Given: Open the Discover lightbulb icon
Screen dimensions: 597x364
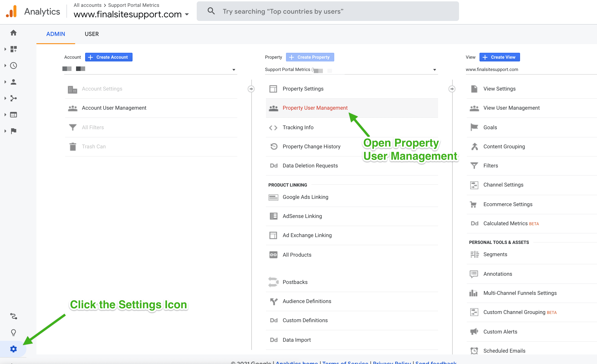Looking at the screenshot, I should (13, 332).
